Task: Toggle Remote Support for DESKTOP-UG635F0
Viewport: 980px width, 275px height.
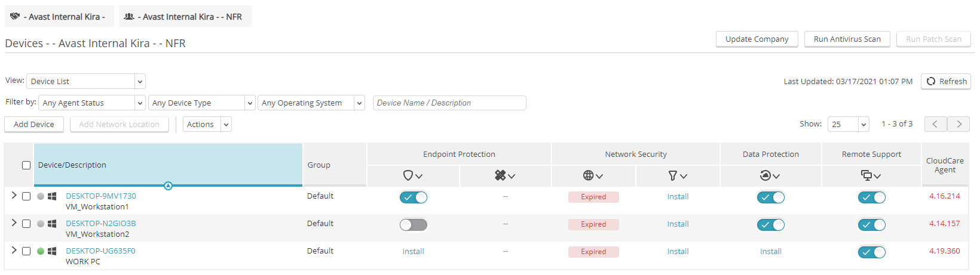Action: (872, 252)
